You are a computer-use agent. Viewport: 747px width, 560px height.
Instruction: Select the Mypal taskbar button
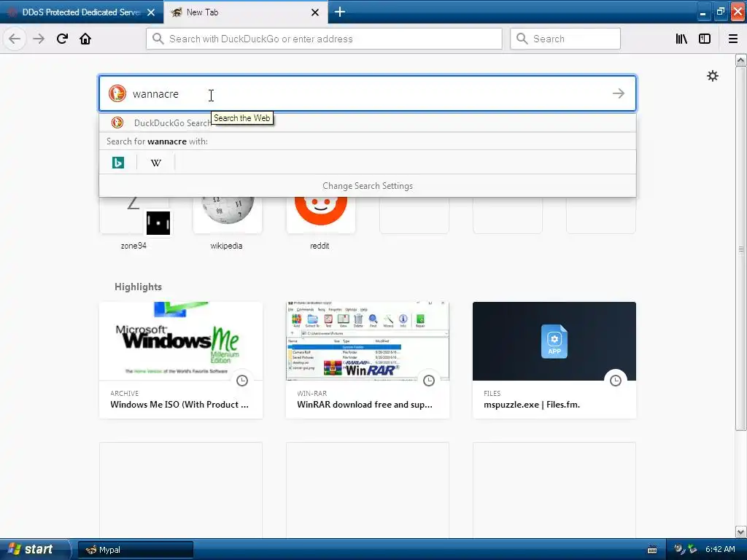(135, 550)
